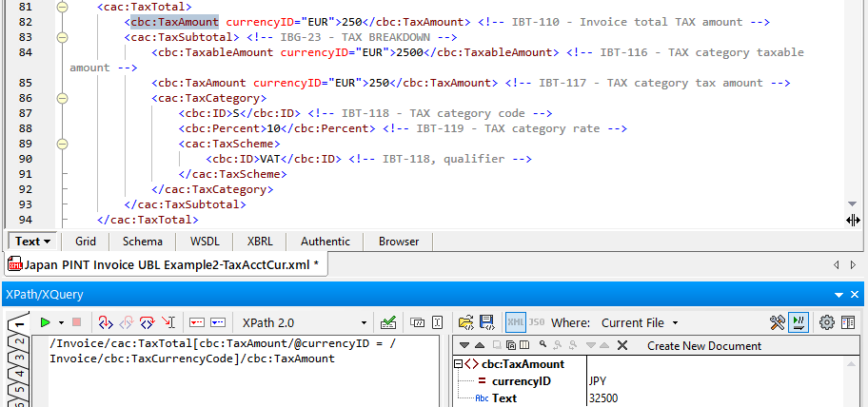Click the 32500 value cell
Image resolution: width=868 pixels, height=407 pixels.
coord(603,398)
